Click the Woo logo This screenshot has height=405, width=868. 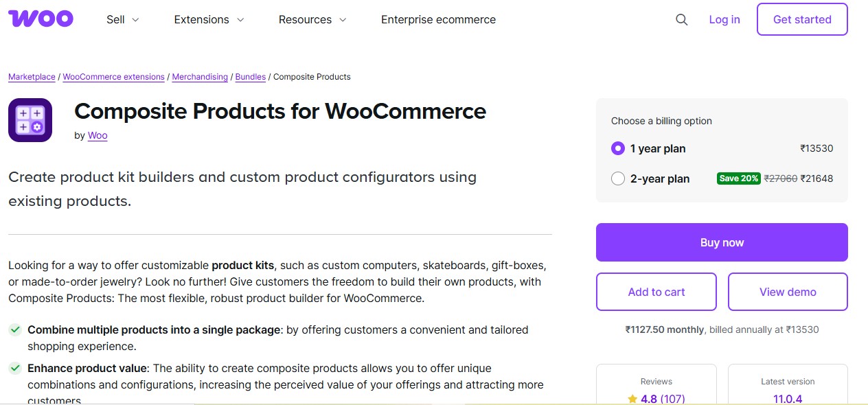pos(41,19)
